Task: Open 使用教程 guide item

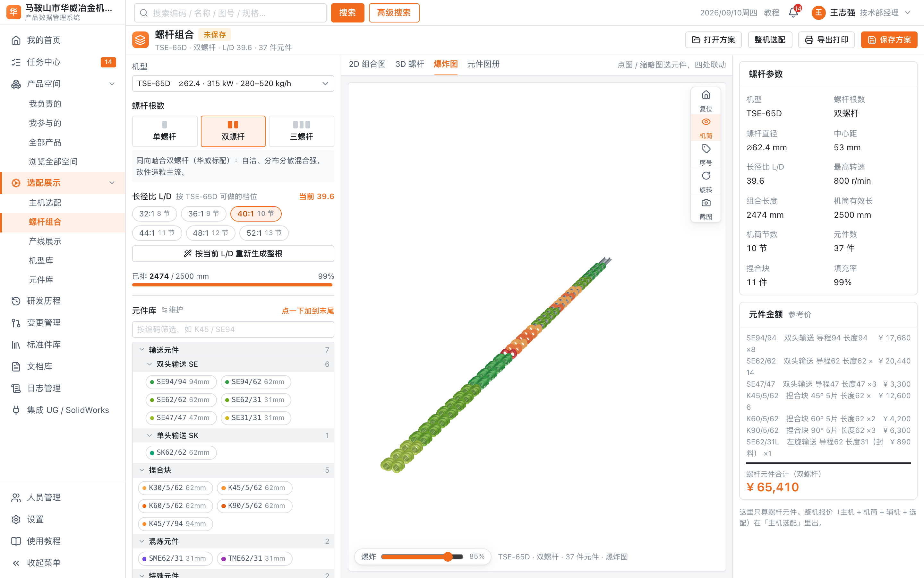Action: pyautogui.click(x=63, y=541)
